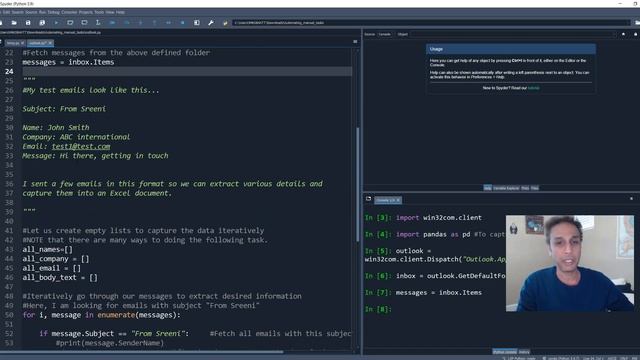The height and width of the screenshot is (360, 640).
Task: Click 'messages = inbox.Items' on line 23
Action: [x=68, y=62]
